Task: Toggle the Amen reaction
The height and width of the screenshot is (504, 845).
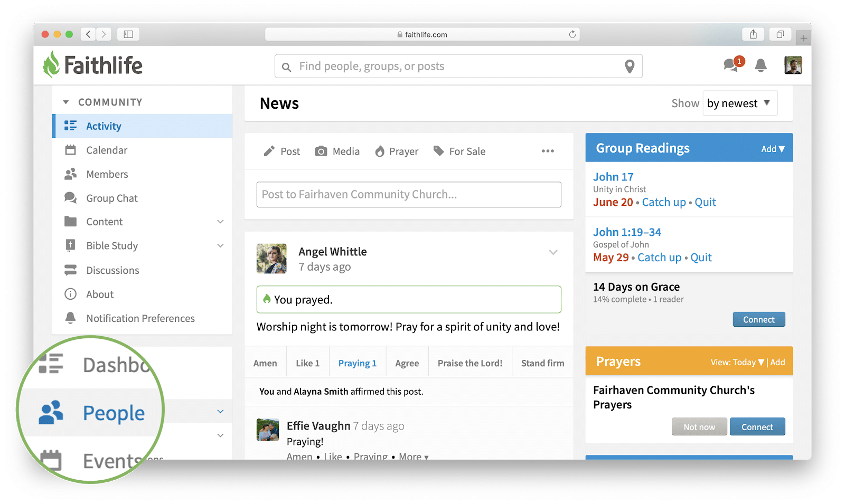Action: pos(265,363)
